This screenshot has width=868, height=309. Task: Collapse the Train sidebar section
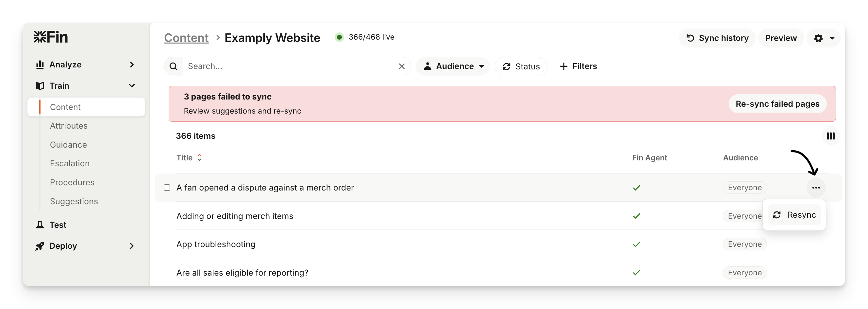coord(132,86)
